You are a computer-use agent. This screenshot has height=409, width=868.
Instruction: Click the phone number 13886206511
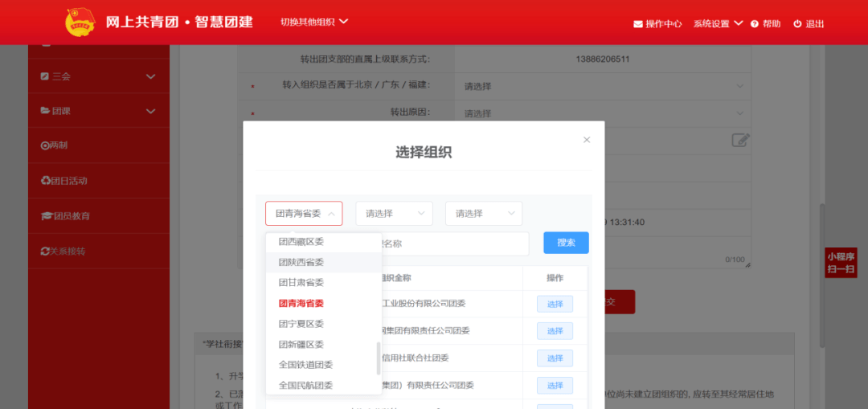(603, 59)
